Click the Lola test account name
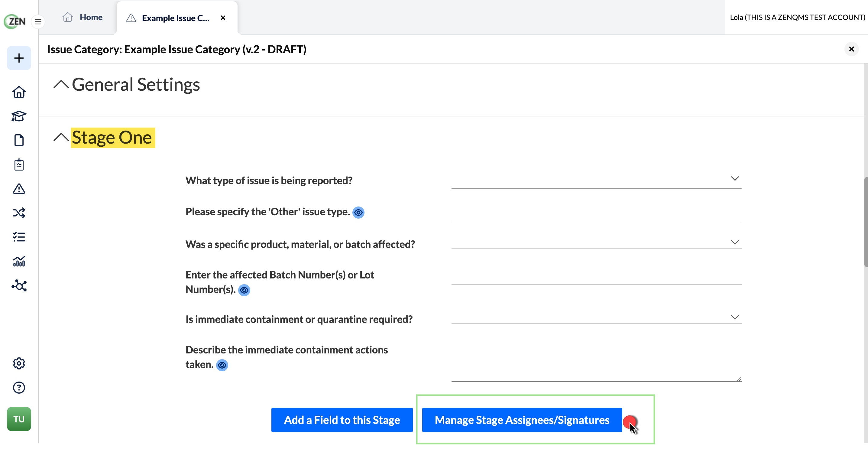 coord(797,18)
